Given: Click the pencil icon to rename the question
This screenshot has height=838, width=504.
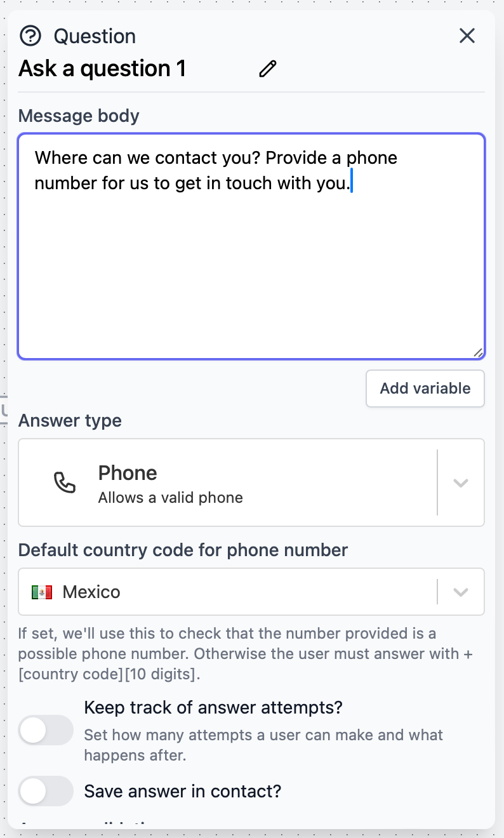Looking at the screenshot, I should click(267, 68).
